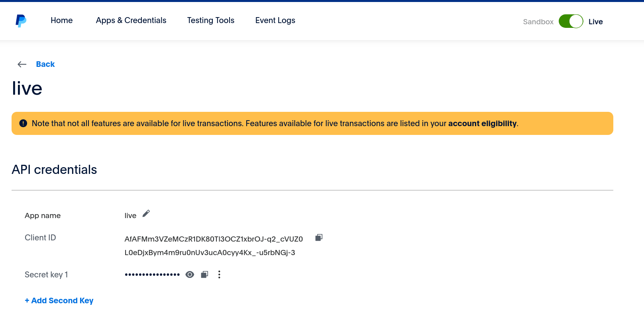Copy the Client ID to clipboard

pyautogui.click(x=319, y=238)
